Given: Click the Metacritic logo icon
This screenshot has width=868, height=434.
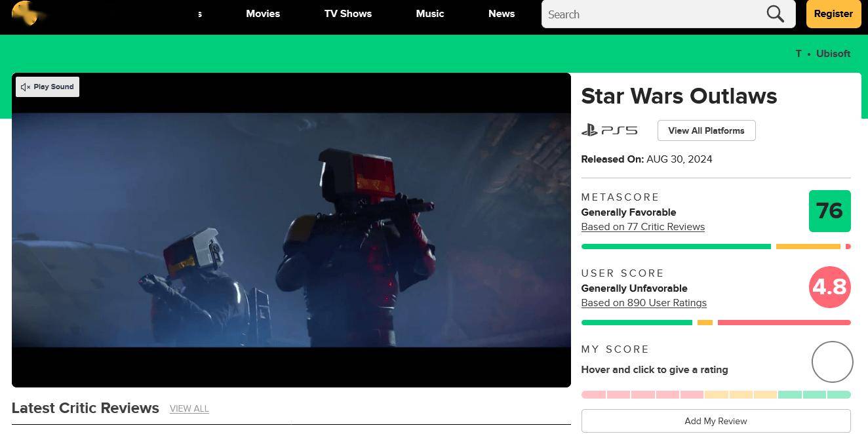Looking at the screenshot, I should [26, 13].
